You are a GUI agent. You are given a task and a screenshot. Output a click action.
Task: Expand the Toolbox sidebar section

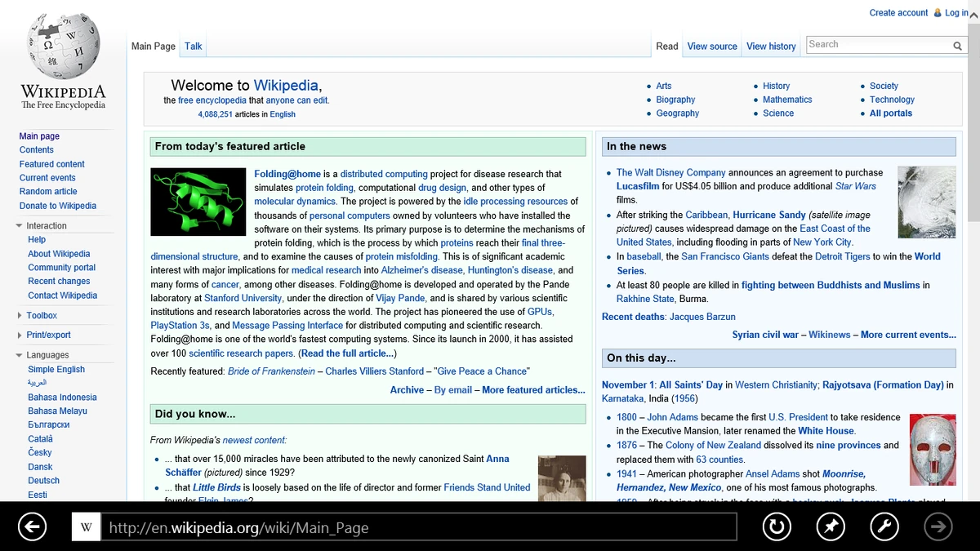(x=20, y=315)
